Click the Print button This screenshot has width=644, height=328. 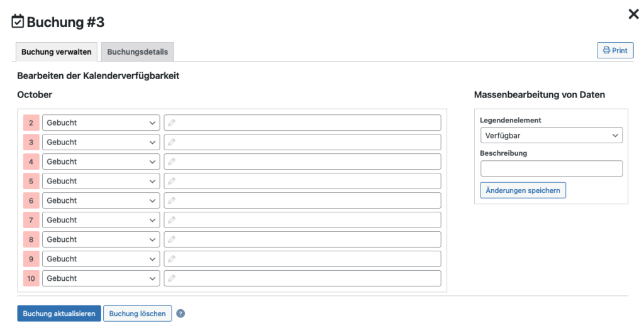pos(614,50)
